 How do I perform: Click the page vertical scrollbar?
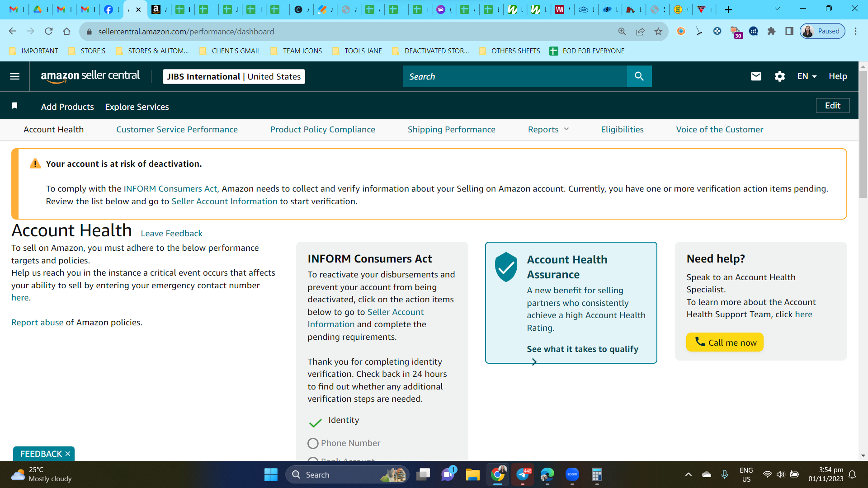[863, 134]
